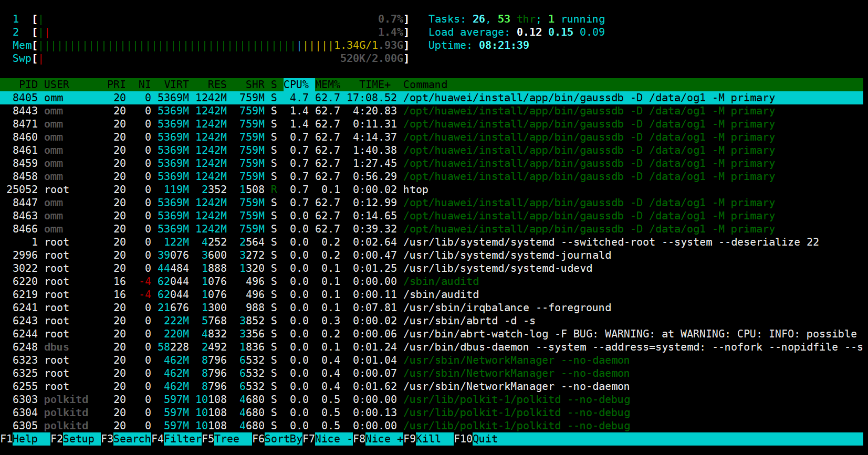Select the htop process row PID 25052
This screenshot has height=455, width=868.
click(432, 189)
